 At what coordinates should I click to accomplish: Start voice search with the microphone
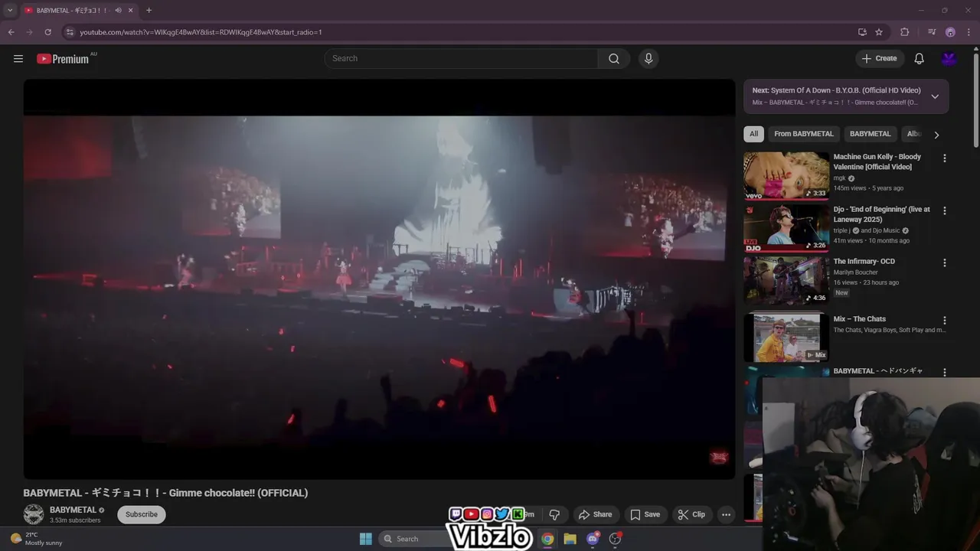648,59
